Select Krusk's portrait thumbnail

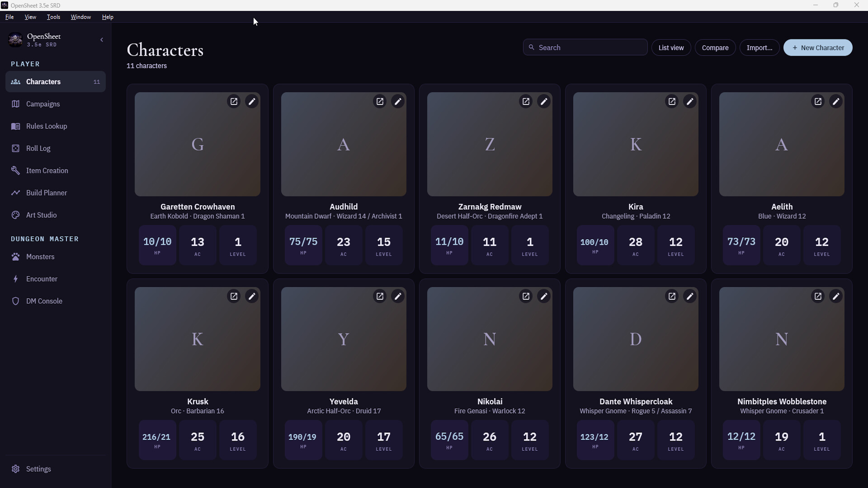[198, 339]
